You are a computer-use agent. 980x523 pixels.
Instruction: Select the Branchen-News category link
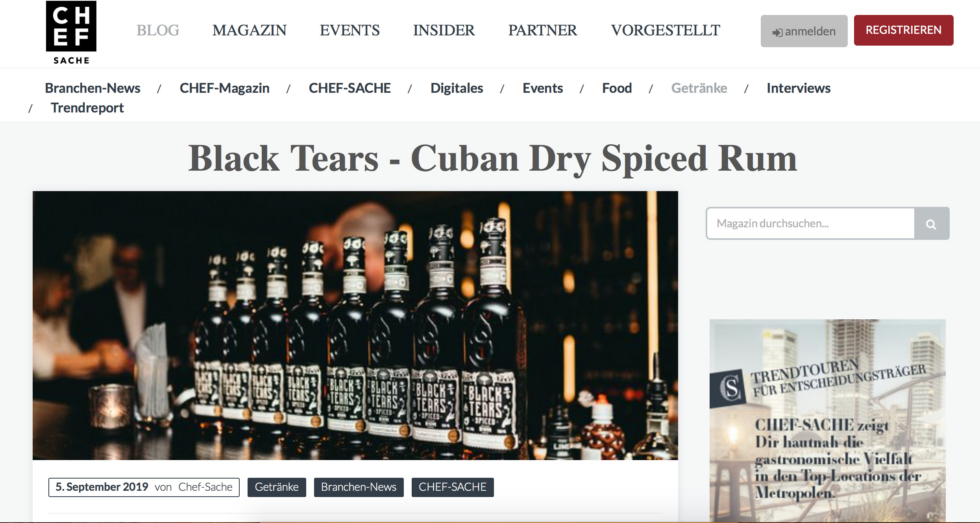(x=92, y=88)
